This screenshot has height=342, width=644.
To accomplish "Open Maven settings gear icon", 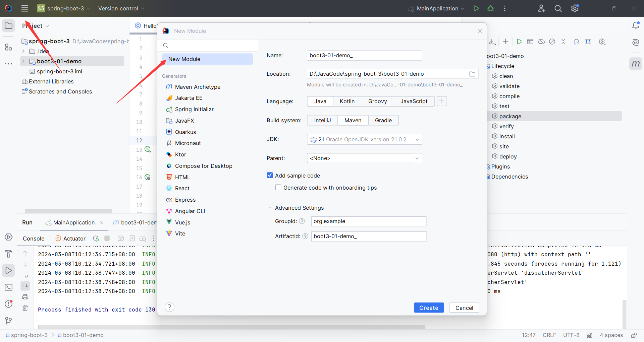I will pos(602,42).
